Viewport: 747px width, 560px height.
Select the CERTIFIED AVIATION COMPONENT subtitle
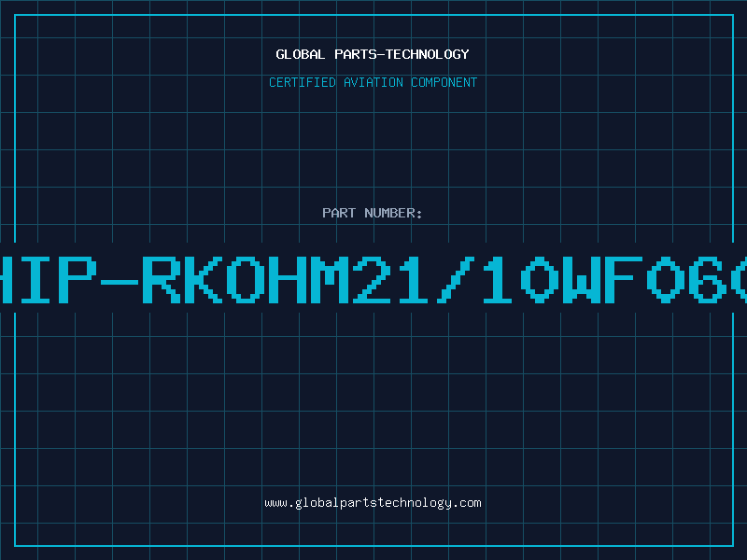[373, 82]
